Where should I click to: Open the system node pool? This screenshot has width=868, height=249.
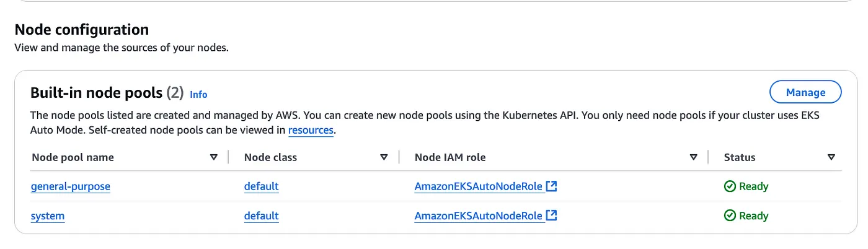pyautogui.click(x=48, y=216)
